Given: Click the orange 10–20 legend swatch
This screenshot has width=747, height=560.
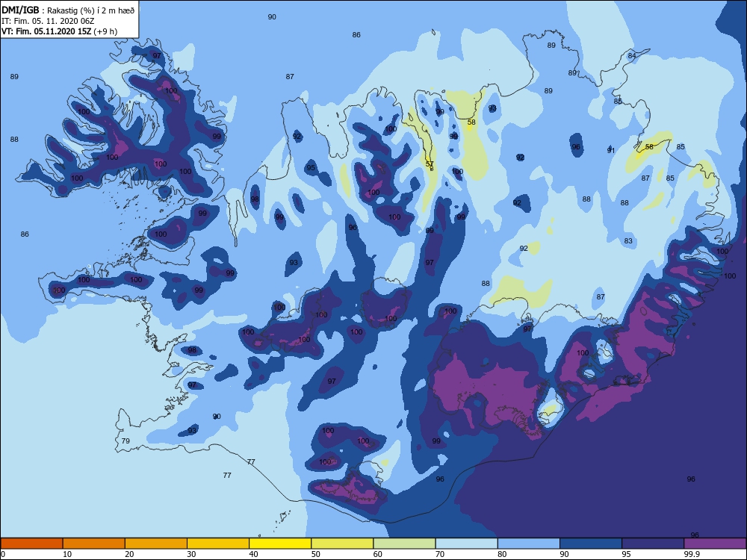Looking at the screenshot, I should click(x=94, y=544).
